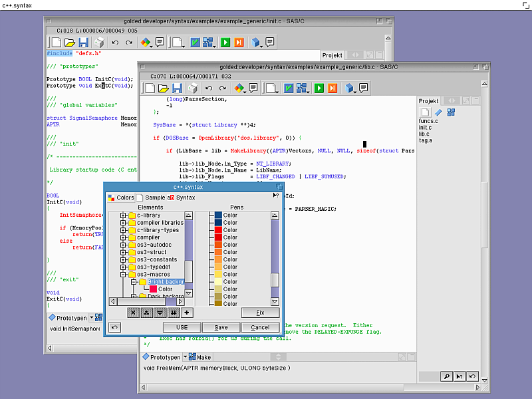Select the red Color swatch under Bright background
The width and height of the screenshot is (532, 399).
[153, 289]
